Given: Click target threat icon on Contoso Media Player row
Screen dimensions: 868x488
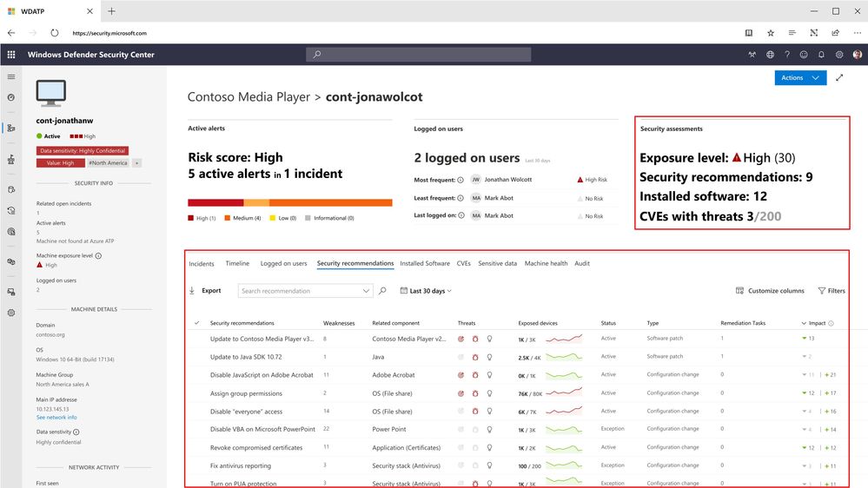Looking at the screenshot, I should 461,339.
